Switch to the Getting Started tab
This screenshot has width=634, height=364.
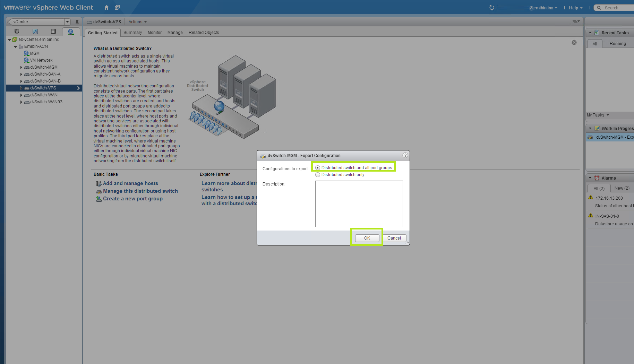[x=103, y=33]
